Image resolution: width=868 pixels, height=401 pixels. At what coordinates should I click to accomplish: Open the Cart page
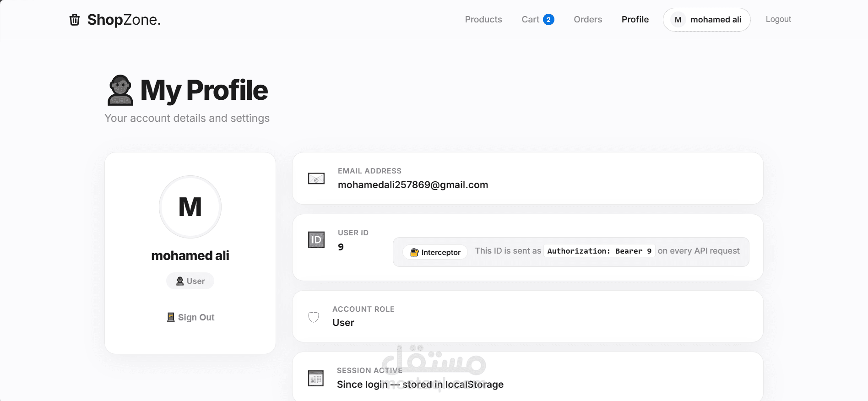pyautogui.click(x=531, y=20)
